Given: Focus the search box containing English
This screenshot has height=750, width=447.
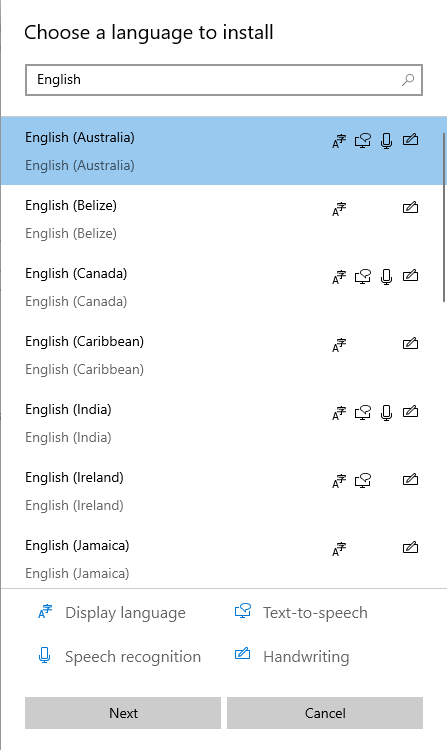Looking at the screenshot, I should point(224,79).
